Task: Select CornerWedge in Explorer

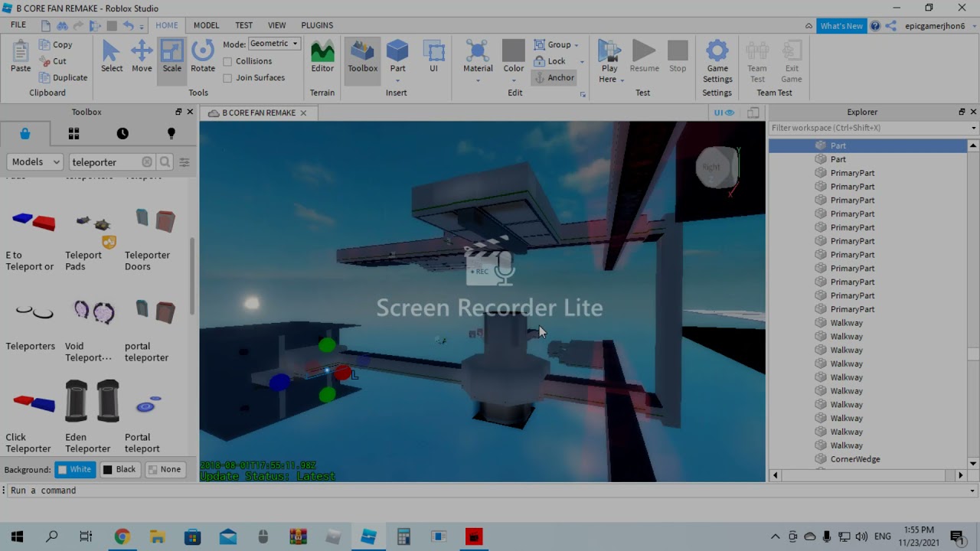Action: [x=854, y=459]
